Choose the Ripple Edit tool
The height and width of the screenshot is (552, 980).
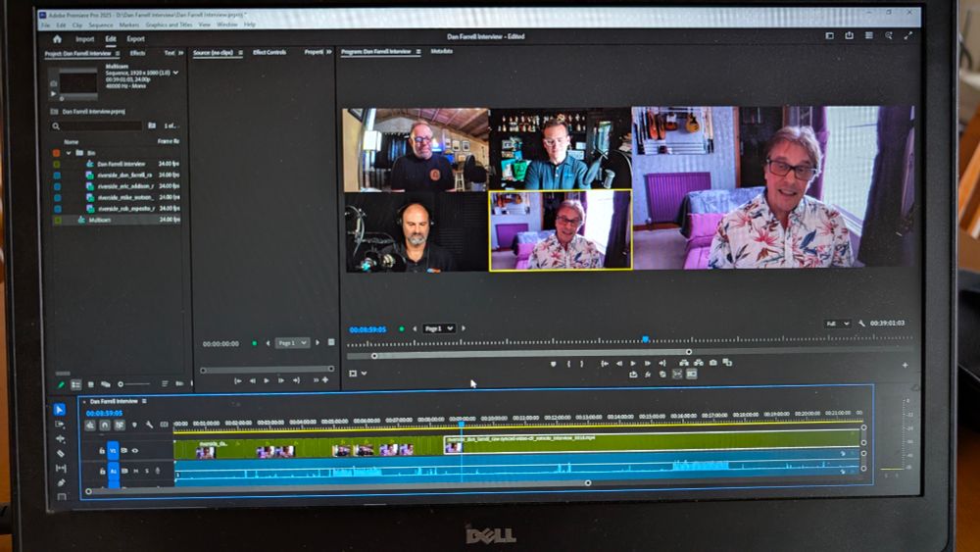pos(61,439)
